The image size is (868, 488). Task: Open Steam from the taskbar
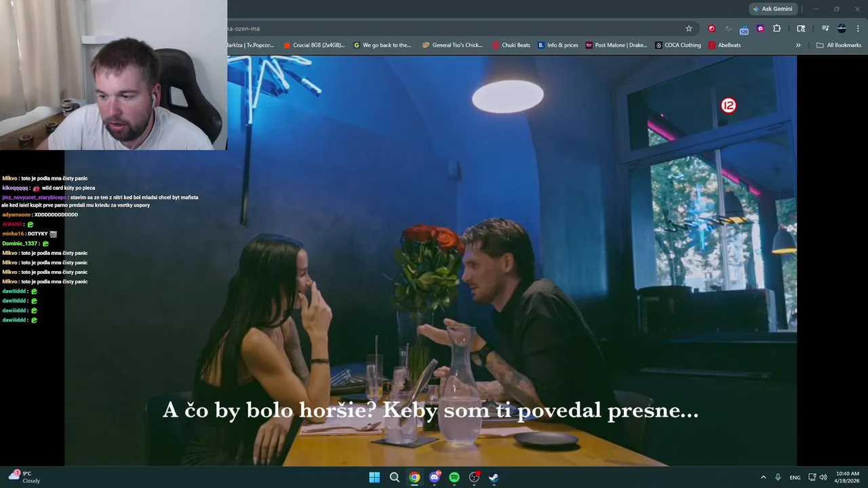click(x=494, y=477)
